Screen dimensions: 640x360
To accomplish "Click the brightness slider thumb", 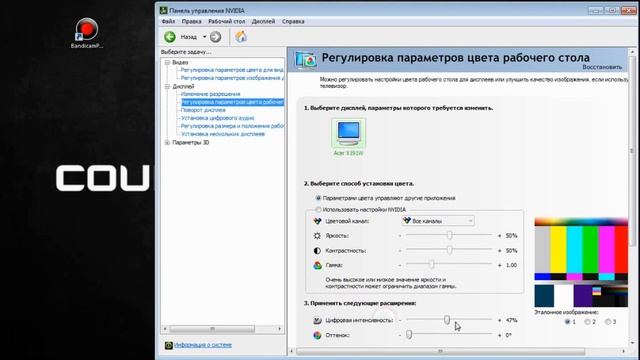I will (x=449, y=236).
